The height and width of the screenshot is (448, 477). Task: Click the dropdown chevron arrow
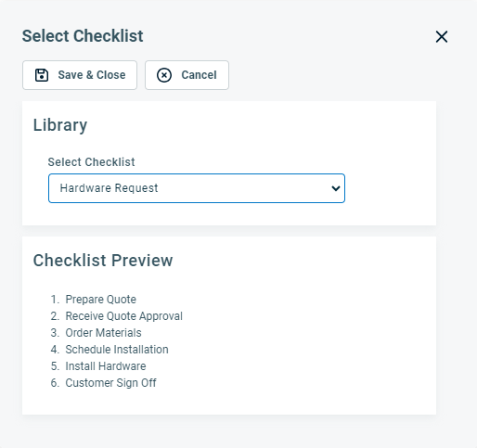click(336, 188)
